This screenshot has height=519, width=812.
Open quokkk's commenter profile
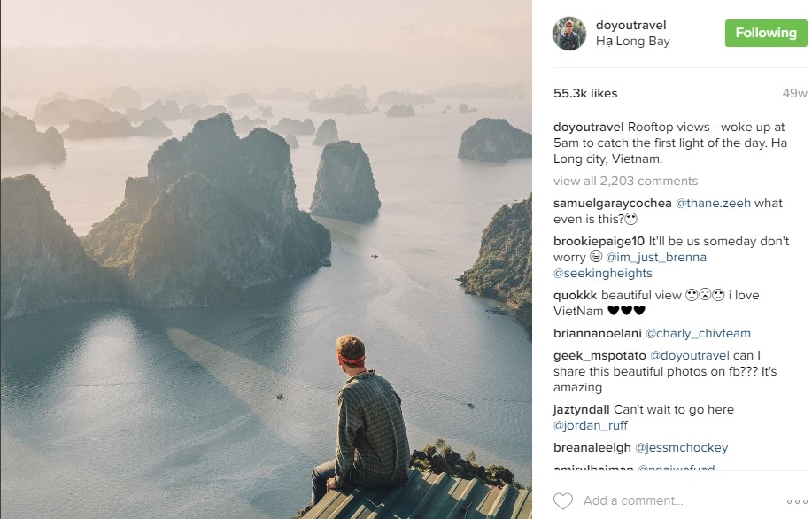click(575, 295)
